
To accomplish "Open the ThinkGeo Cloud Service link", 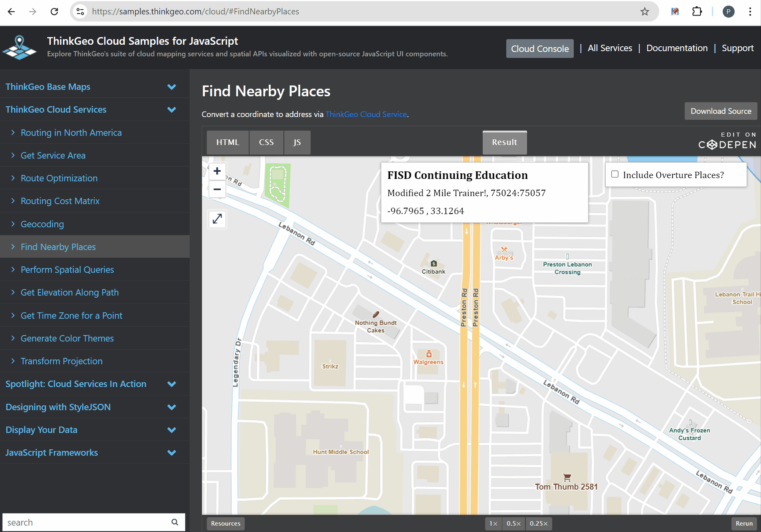I will [x=366, y=114].
